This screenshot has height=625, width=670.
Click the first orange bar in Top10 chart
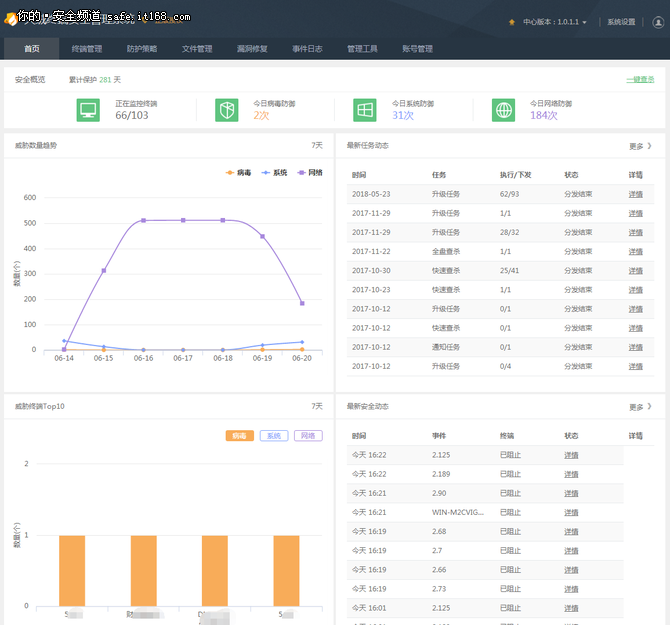72,571
